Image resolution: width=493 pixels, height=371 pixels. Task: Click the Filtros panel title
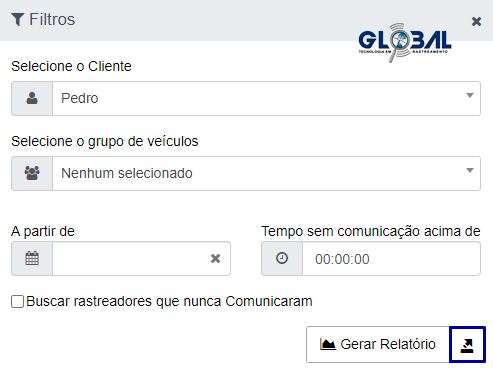52,19
